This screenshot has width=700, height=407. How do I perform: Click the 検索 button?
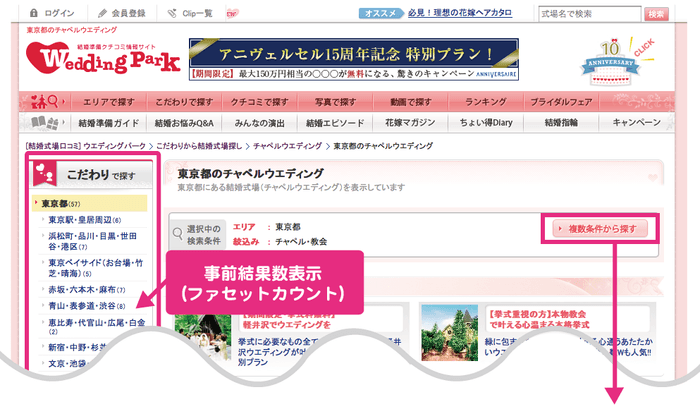(656, 14)
